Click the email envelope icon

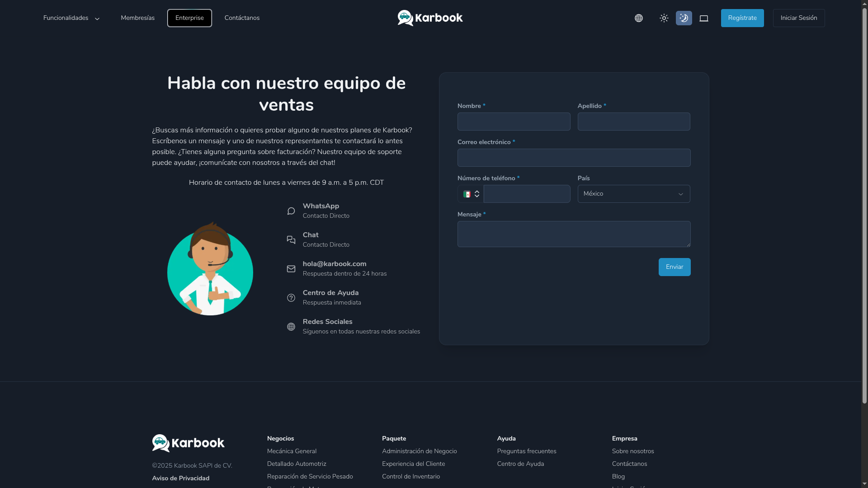(291, 269)
